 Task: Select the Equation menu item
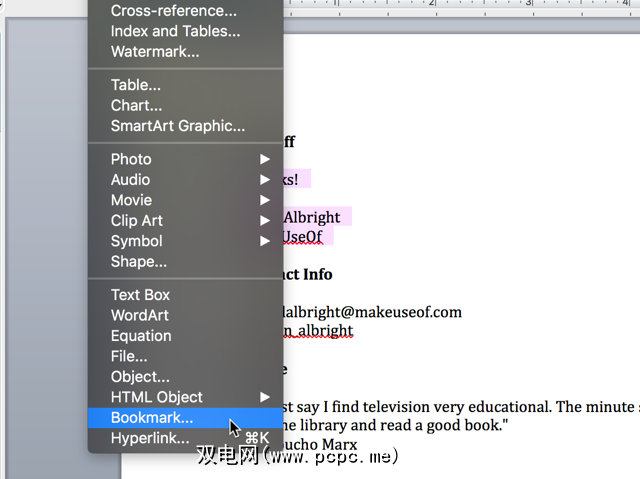[186, 335]
